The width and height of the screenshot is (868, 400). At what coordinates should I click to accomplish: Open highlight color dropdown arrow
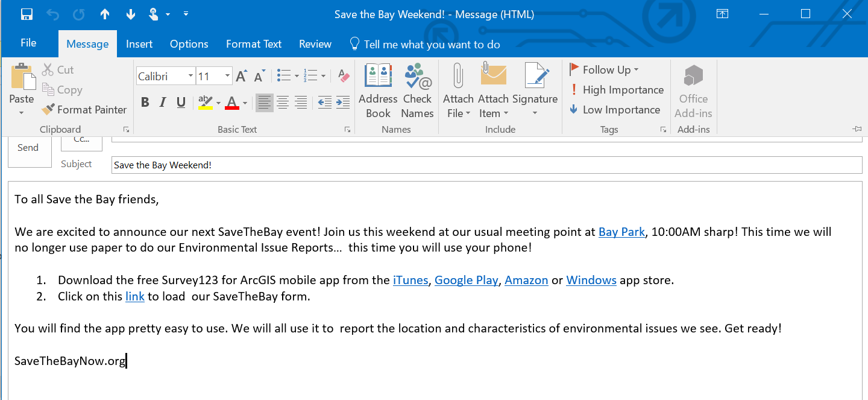coord(218,103)
